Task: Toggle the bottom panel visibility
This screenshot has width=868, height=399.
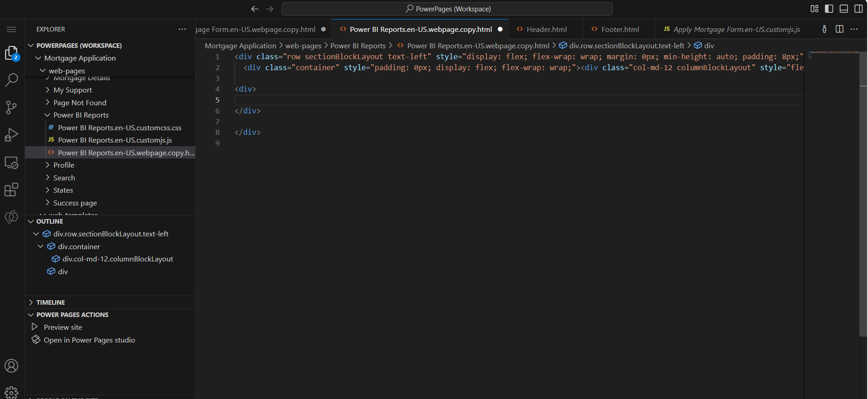Action: coord(843,9)
